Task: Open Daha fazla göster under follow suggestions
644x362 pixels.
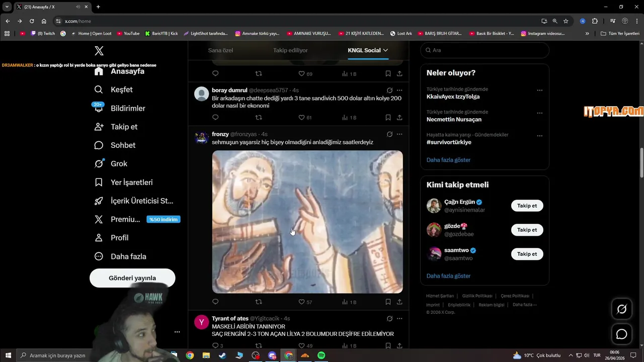Action: (448, 276)
